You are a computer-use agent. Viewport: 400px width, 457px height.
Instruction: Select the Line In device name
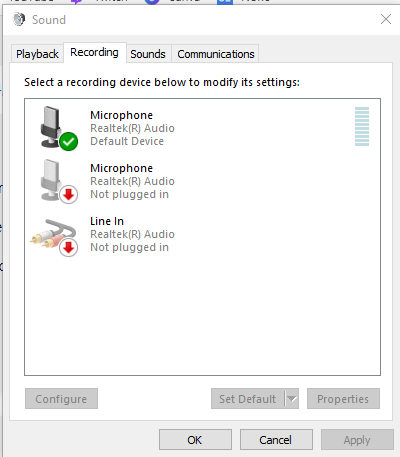tap(107, 221)
